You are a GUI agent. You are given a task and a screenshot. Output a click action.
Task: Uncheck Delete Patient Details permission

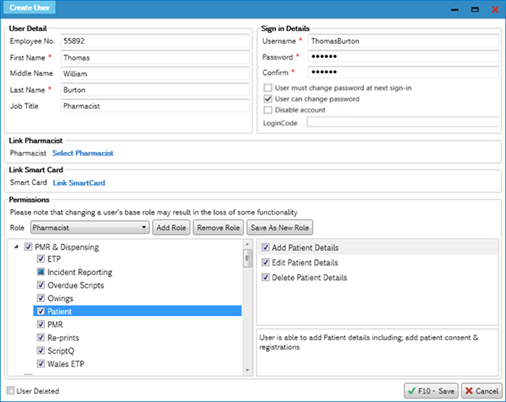(265, 277)
